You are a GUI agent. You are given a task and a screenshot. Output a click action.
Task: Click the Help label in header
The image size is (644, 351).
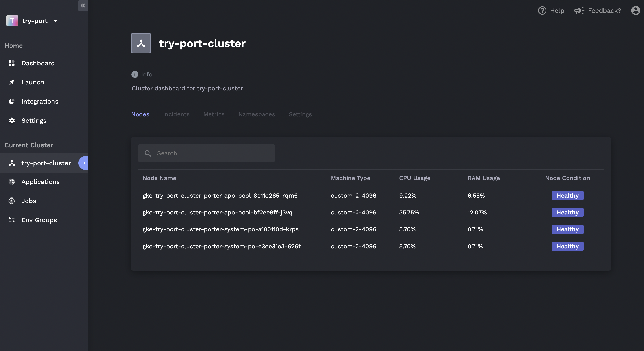(x=557, y=10)
